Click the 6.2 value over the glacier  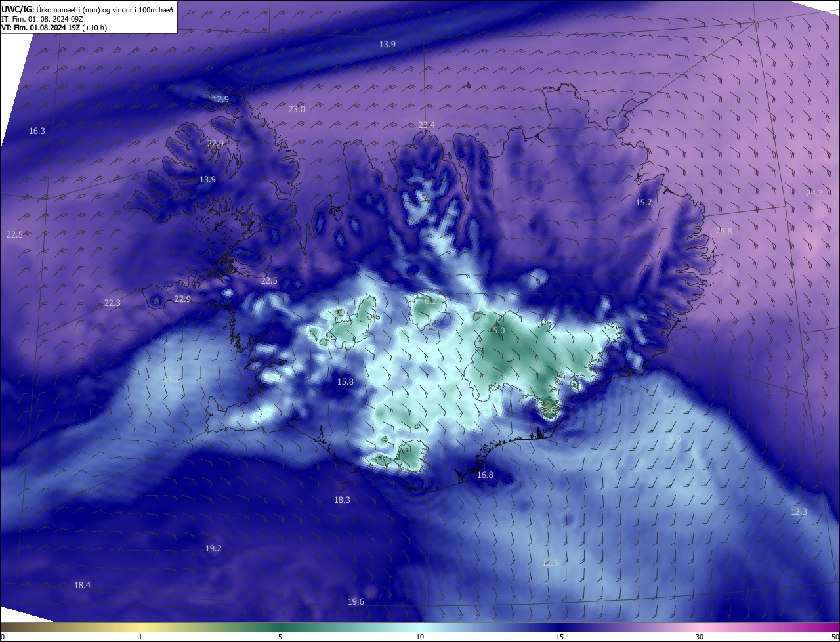coord(430,301)
